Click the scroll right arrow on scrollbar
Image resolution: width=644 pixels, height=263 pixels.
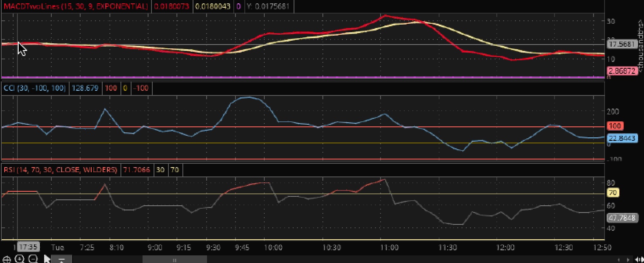click(628, 260)
